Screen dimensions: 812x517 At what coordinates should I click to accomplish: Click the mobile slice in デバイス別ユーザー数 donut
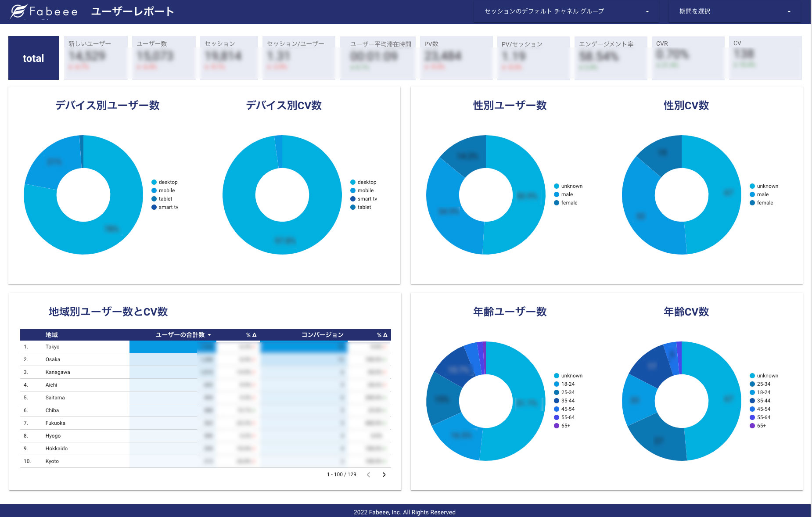[55, 162]
